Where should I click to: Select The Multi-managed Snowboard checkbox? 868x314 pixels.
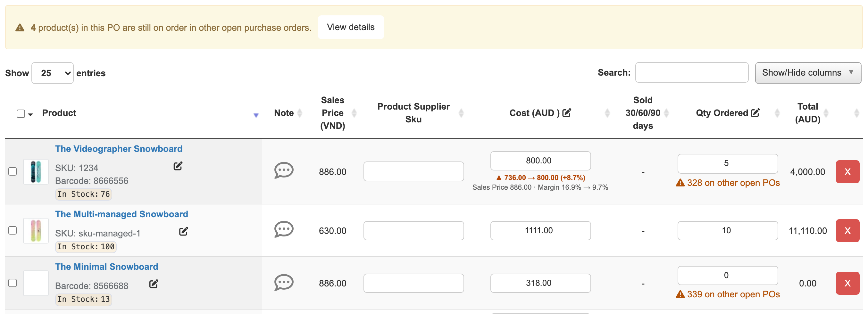click(x=13, y=230)
